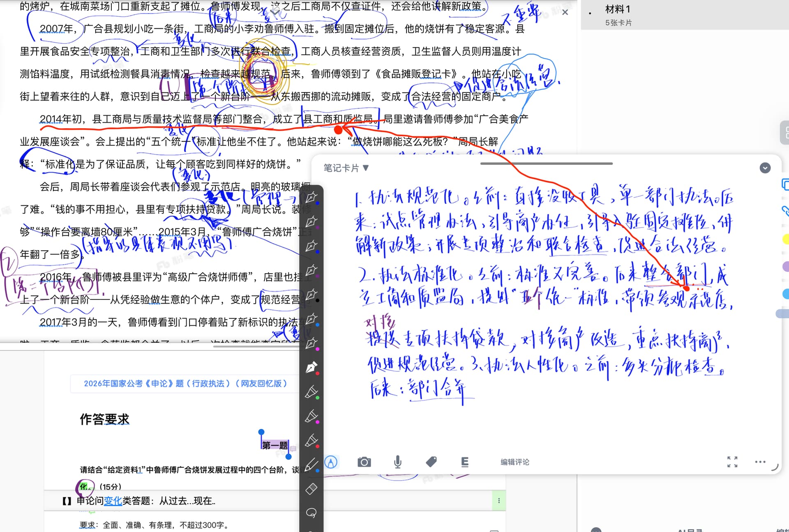This screenshot has height=532, width=789.
Task: Start voice recording with microphone icon
Action: point(397,462)
